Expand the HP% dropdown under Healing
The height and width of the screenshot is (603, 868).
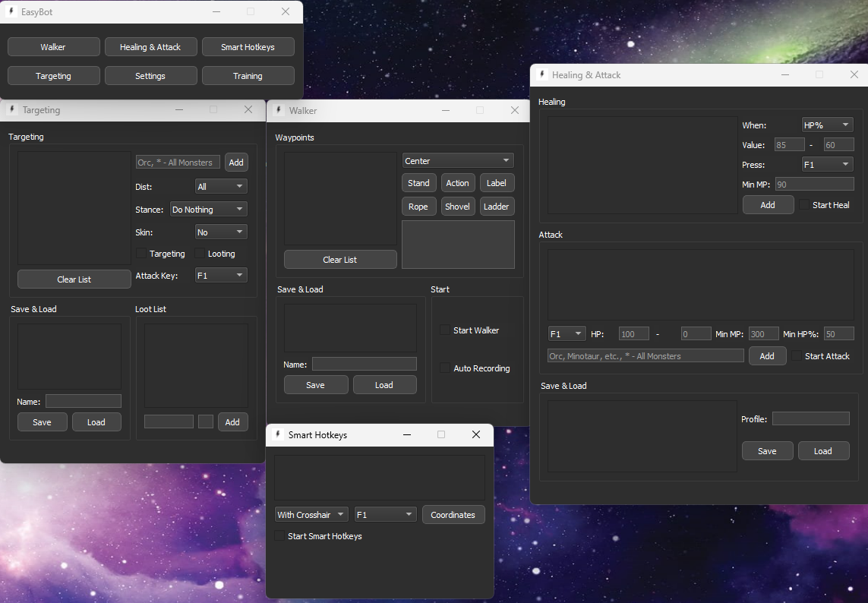coord(827,125)
